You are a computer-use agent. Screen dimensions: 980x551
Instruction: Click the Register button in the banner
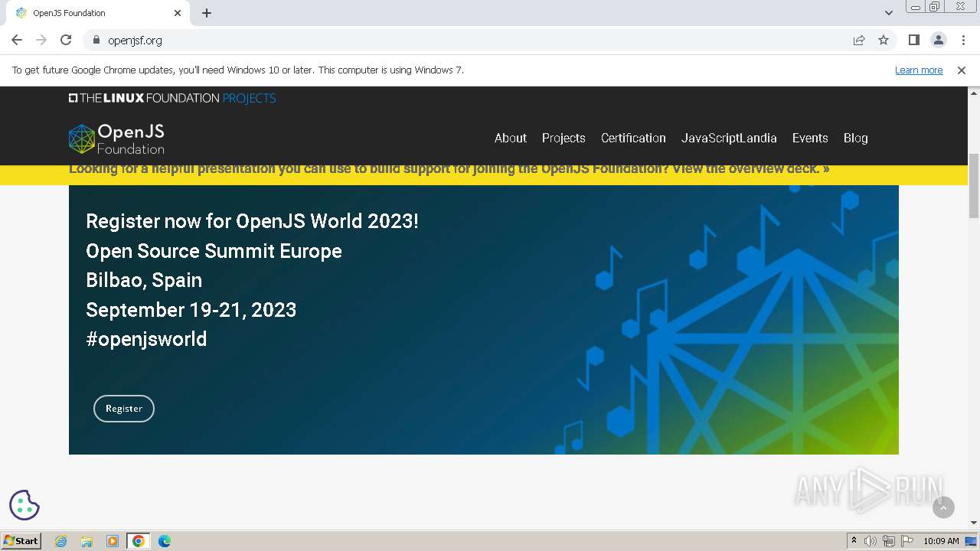point(124,409)
